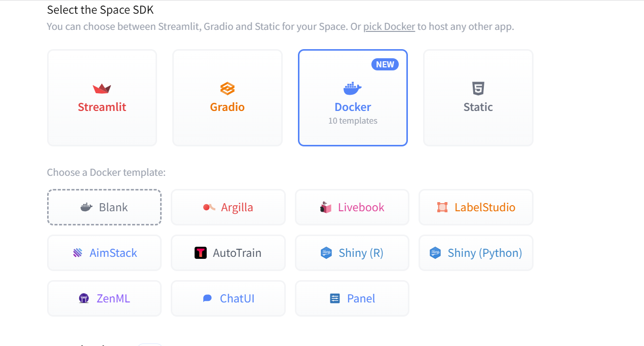Image resolution: width=644 pixels, height=346 pixels.
Task: Click the Streamlit crown logo icon
Action: (x=102, y=89)
